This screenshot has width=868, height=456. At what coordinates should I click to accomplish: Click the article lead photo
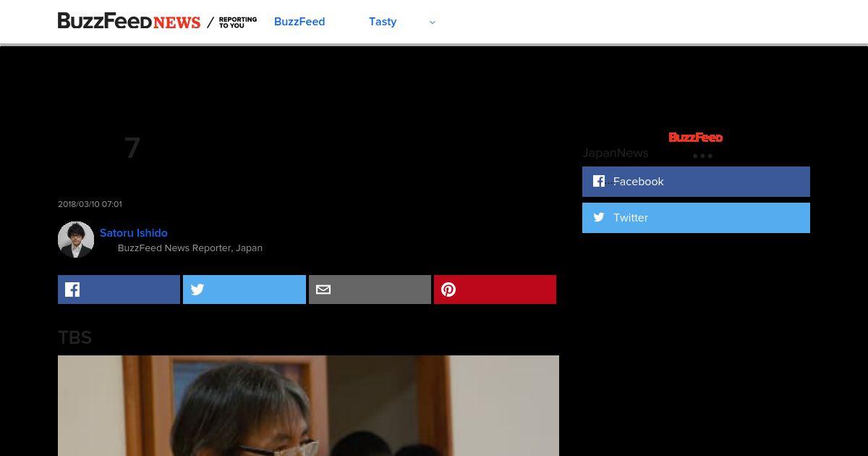[308, 405]
